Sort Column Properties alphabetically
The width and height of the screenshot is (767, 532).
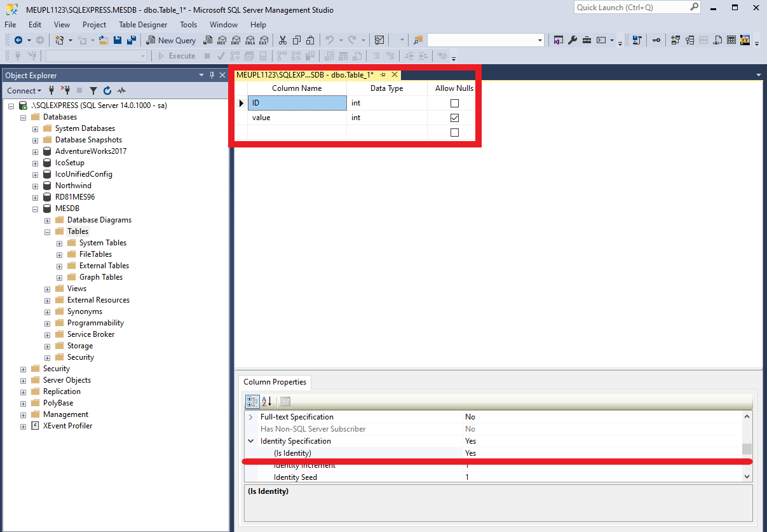tap(267, 401)
